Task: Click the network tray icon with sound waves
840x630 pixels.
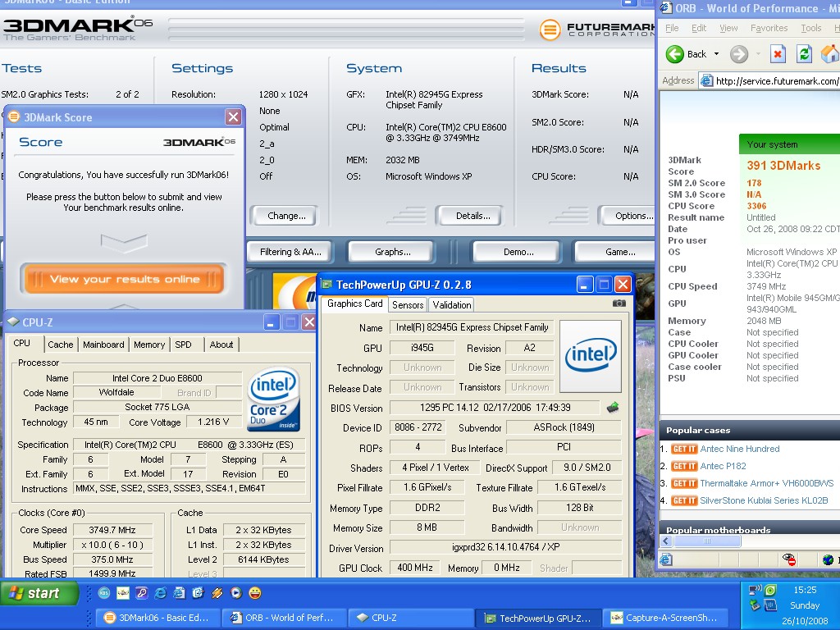Action: pos(756,591)
